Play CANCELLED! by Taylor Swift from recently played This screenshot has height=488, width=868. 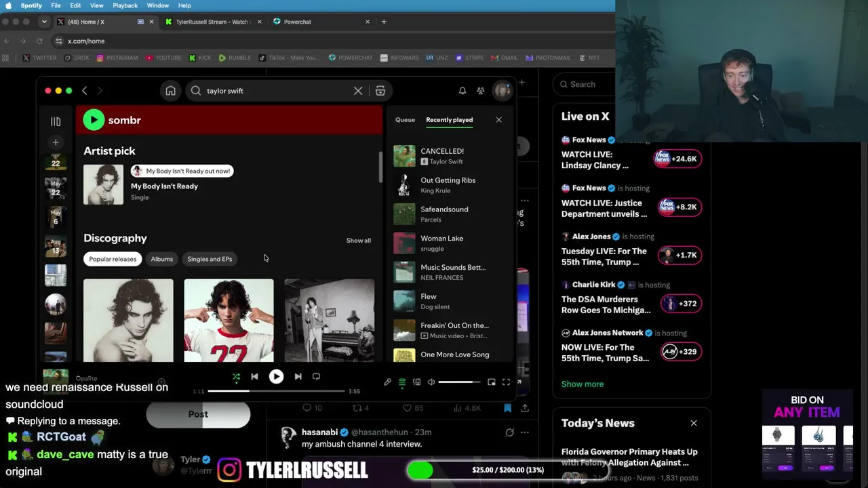click(x=450, y=156)
